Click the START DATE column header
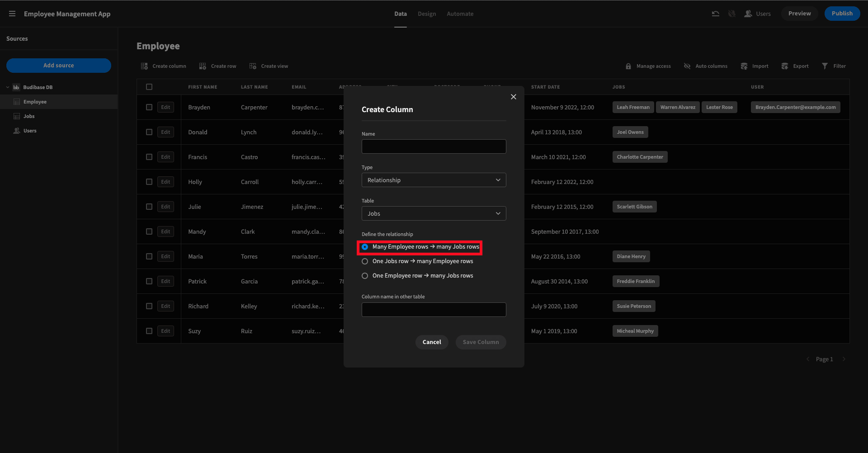868x453 pixels. click(x=545, y=87)
